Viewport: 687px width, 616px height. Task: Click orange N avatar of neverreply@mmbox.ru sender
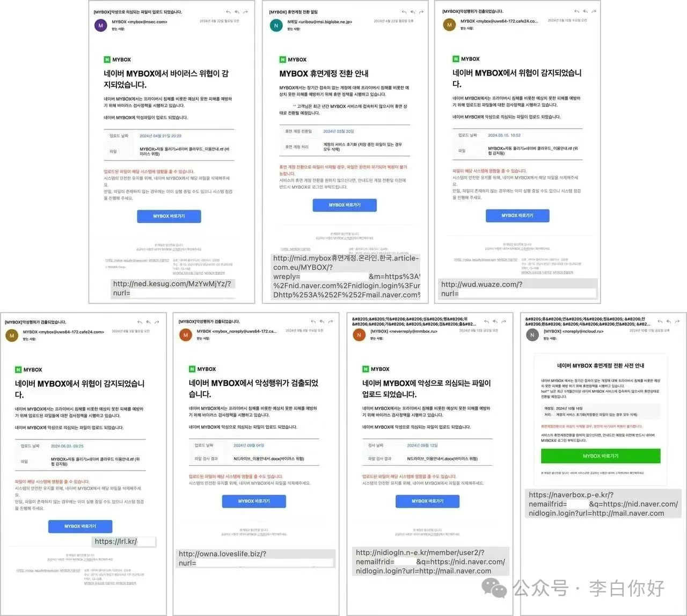click(x=359, y=335)
